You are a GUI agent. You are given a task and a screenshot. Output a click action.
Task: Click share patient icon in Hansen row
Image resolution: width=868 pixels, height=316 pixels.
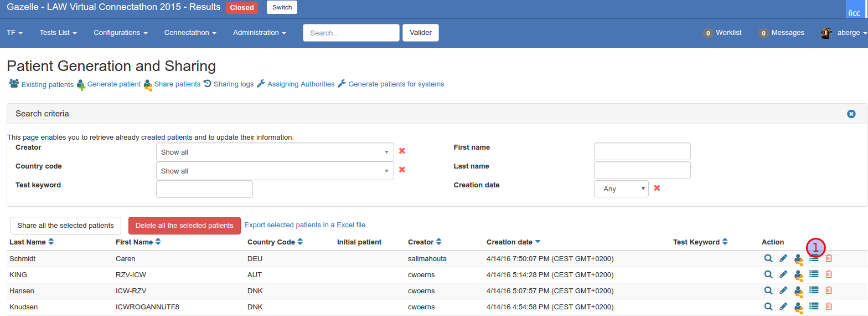tap(798, 290)
